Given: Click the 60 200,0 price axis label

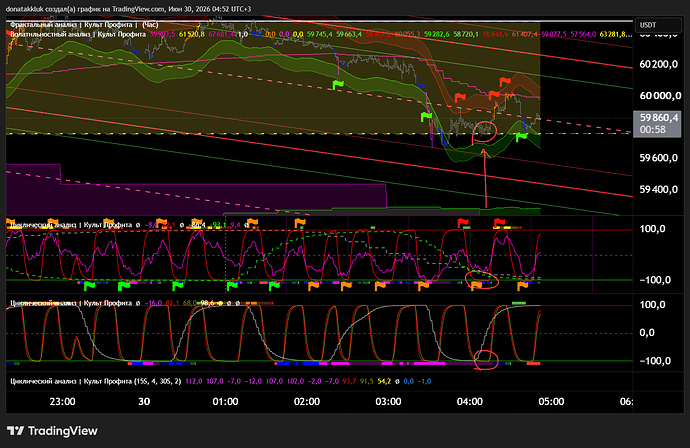Looking at the screenshot, I should [x=658, y=64].
